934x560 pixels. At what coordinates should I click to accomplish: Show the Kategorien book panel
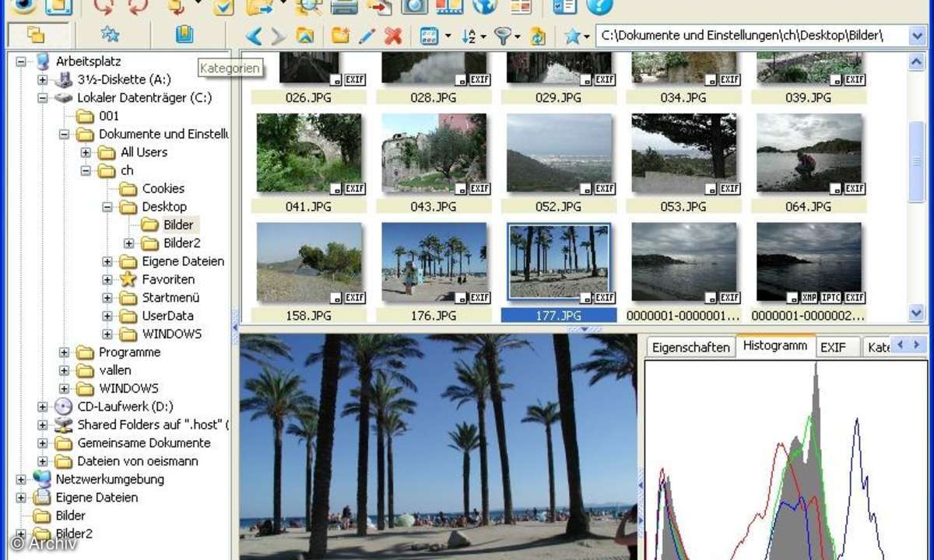(x=184, y=34)
